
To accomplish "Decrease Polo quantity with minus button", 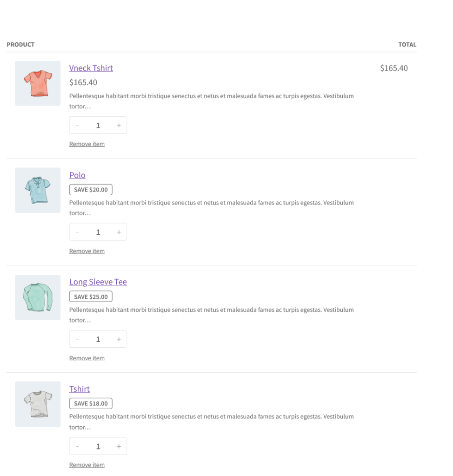I will 77,232.
